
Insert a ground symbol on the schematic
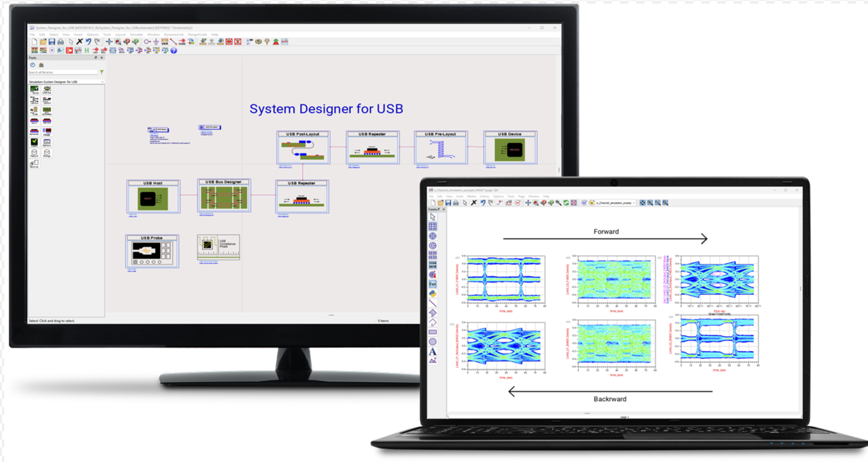coord(155,42)
